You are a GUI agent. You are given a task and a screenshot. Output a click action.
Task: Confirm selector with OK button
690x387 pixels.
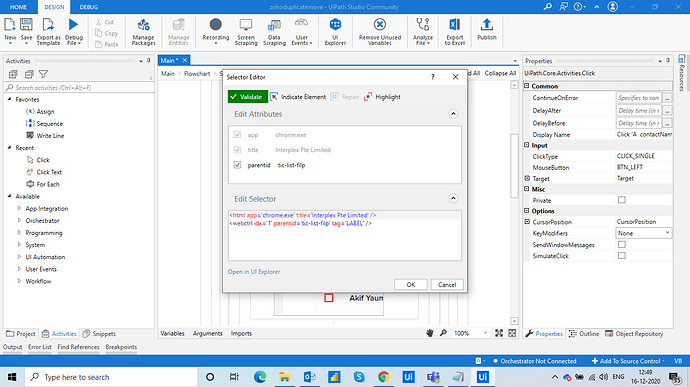411,284
